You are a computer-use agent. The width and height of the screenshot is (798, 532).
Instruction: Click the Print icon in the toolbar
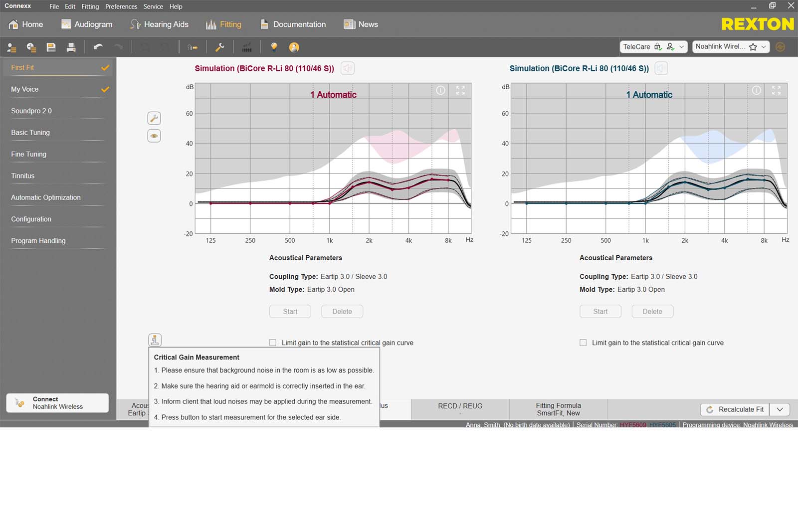coord(71,47)
